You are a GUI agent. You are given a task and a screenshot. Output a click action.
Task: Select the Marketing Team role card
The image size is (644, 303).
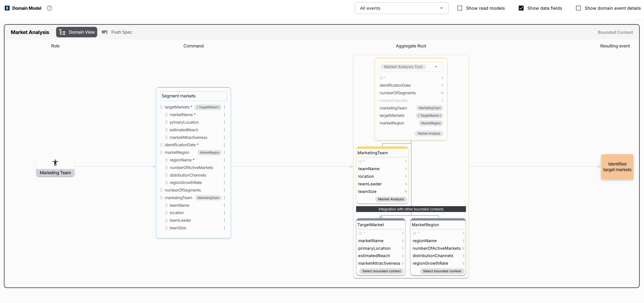click(x=55, y=167)
